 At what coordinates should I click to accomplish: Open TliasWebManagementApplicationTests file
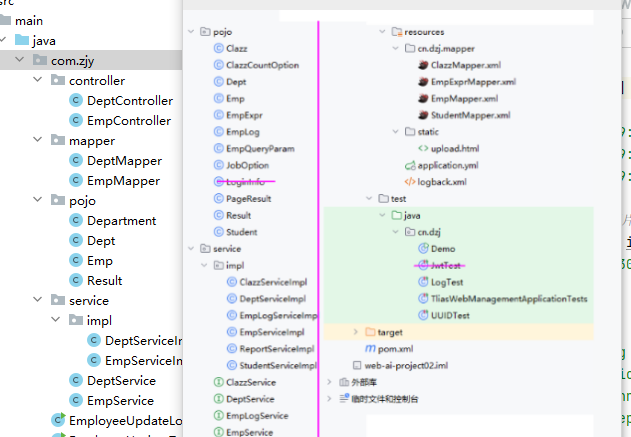click(508, 298)
